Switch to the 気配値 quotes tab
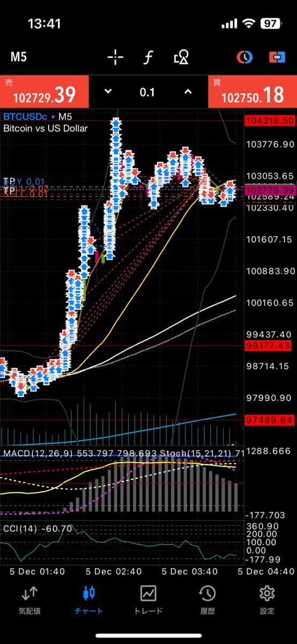Image resolution: width=297 pixels, height=644 pixels. coord(29,600)
